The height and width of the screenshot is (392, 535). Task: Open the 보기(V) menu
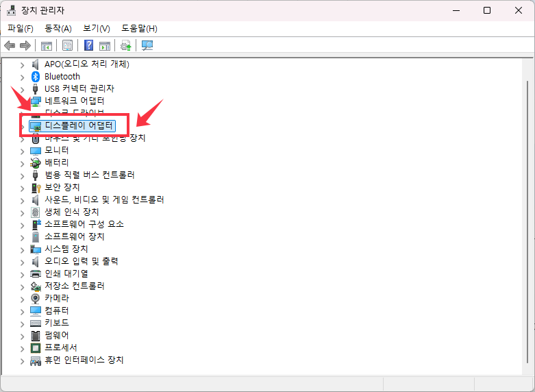point(97,28)
